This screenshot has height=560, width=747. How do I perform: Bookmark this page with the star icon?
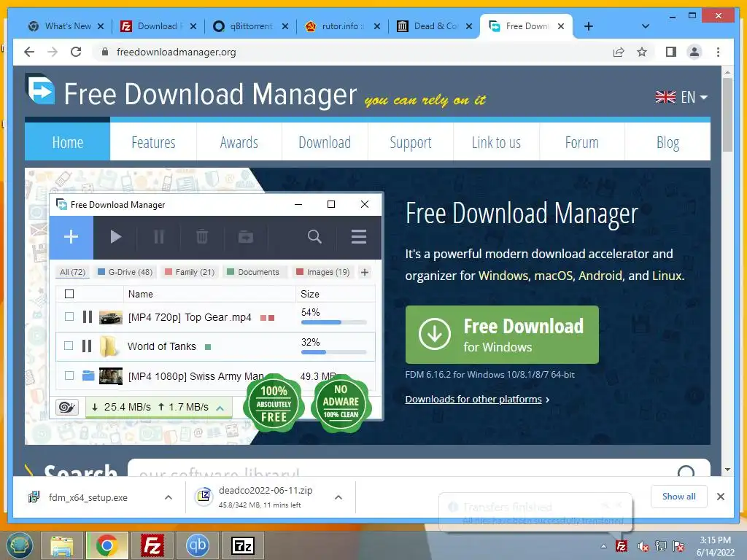[642, 52]
